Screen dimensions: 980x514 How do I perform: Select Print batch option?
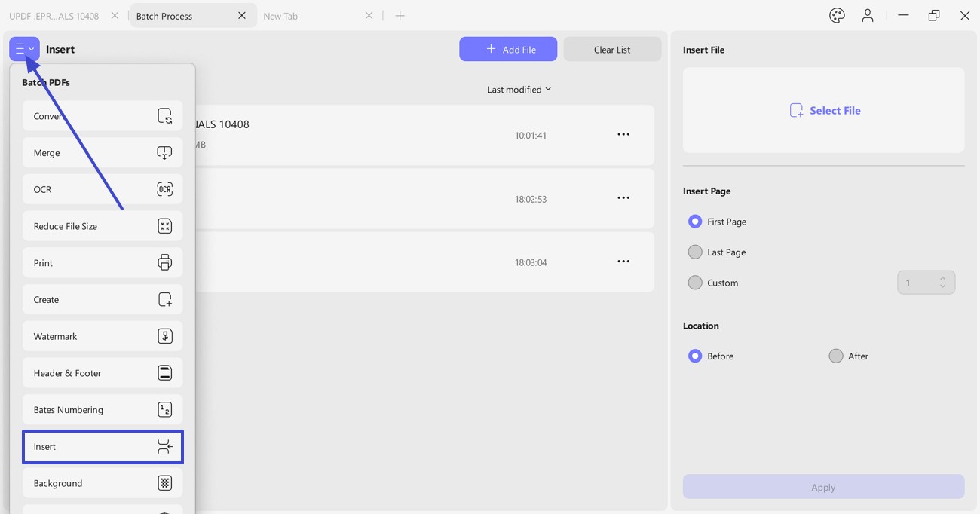pos(103,263)
